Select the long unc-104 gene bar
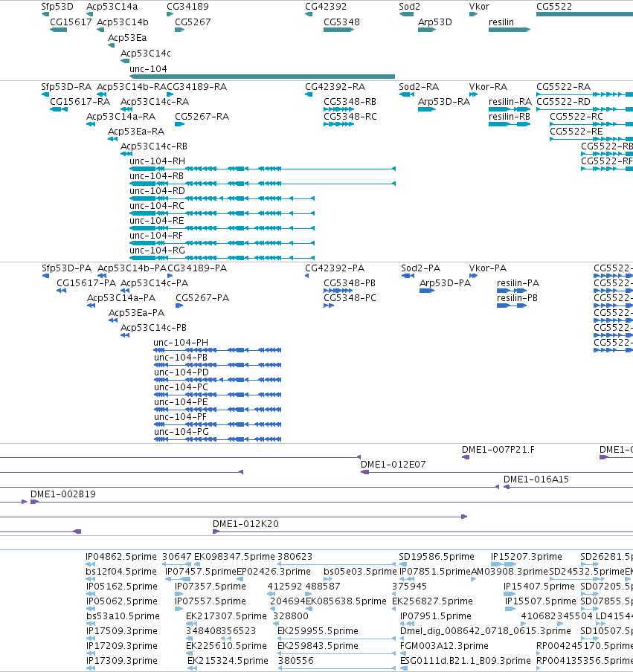633x672 pixels. [x=262, y=77]
